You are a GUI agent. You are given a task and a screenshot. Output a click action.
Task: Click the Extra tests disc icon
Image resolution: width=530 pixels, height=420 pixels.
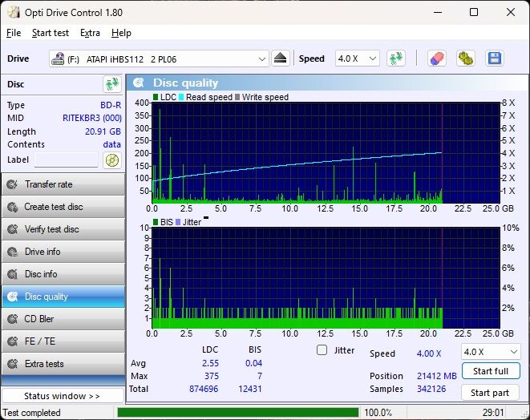click(x=13, y=364)
